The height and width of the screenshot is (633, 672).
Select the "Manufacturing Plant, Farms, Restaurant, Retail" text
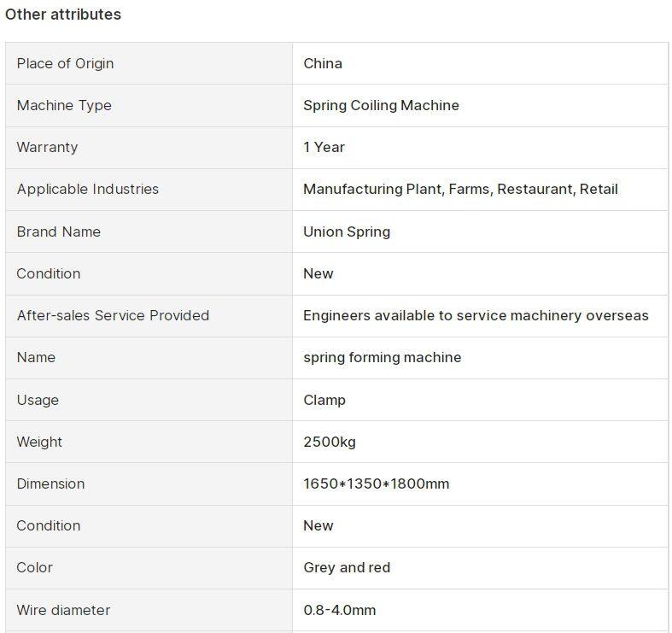pyautogui.click(x=460, y=189)
